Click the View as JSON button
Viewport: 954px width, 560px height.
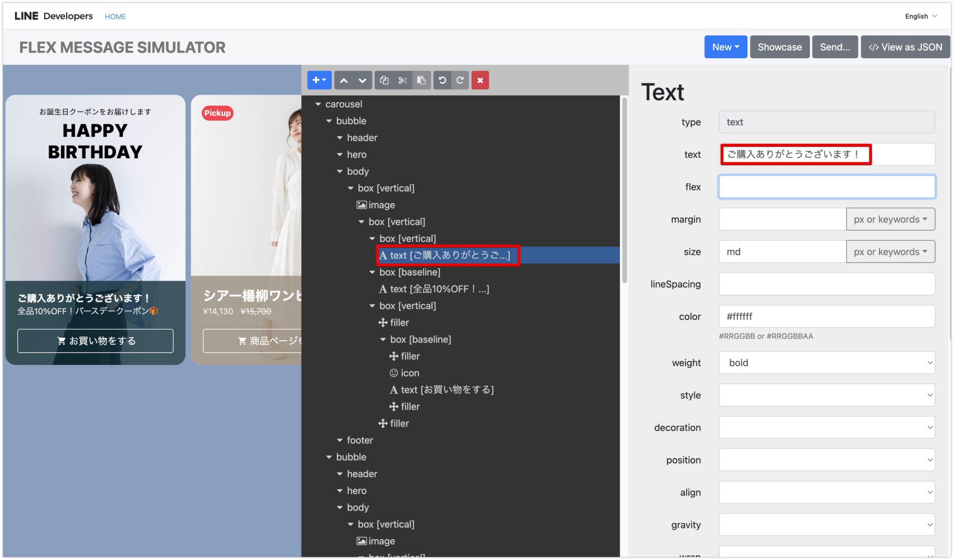click(x=905, y=47)
